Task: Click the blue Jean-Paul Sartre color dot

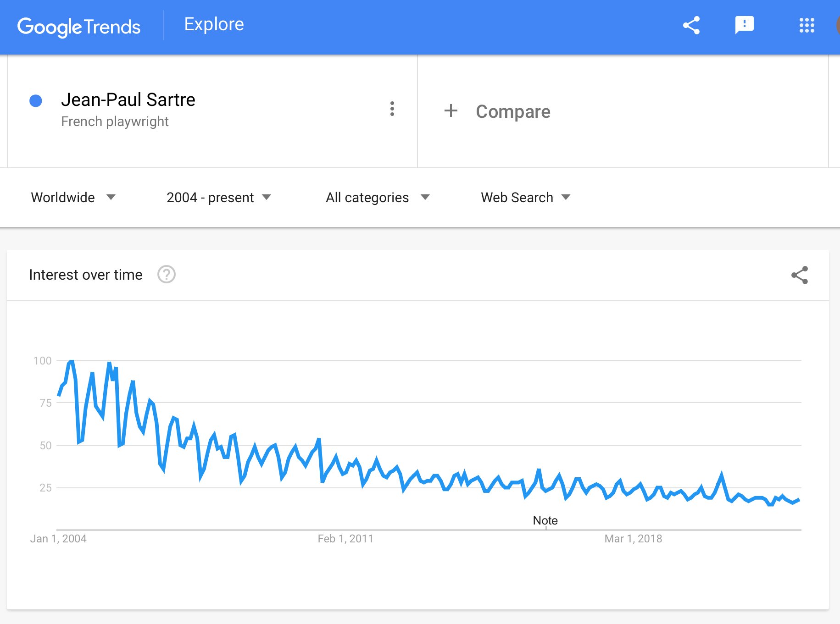Action: point(36,101)
